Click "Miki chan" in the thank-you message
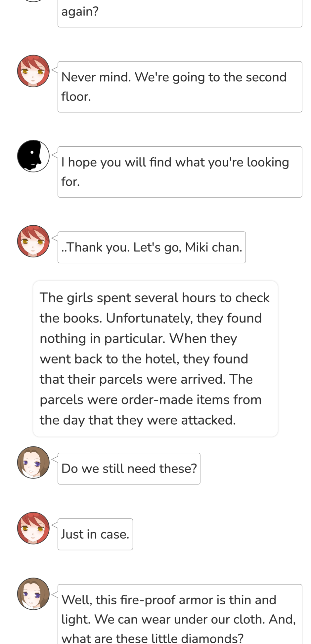The image size is (311, 644). click(214, 247)
